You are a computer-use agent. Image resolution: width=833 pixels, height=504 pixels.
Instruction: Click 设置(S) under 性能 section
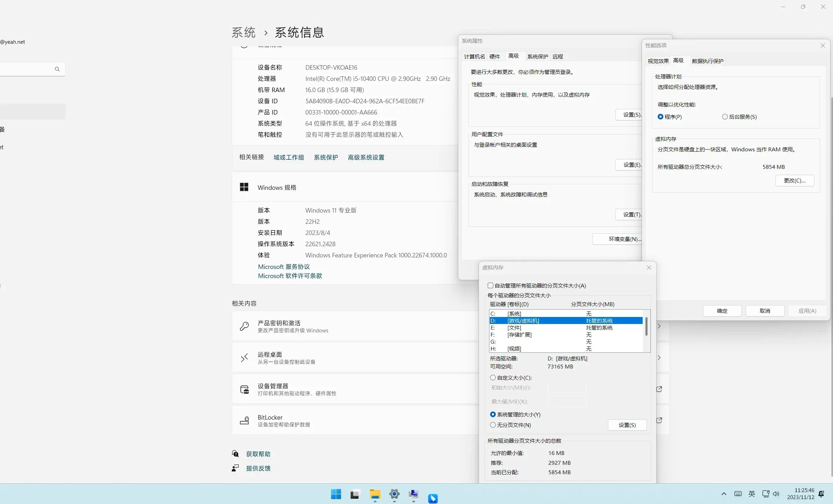[629, 115]
